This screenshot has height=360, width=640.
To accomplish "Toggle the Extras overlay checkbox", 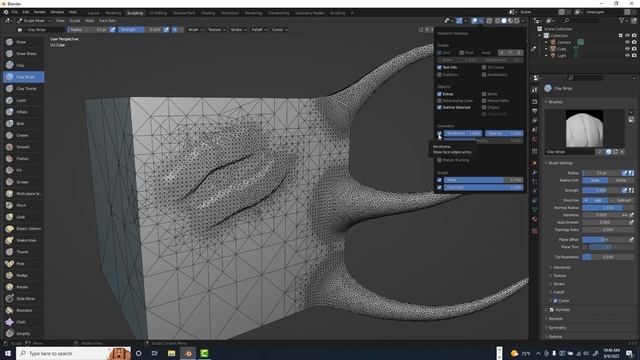I will click(x=440, y=94).
